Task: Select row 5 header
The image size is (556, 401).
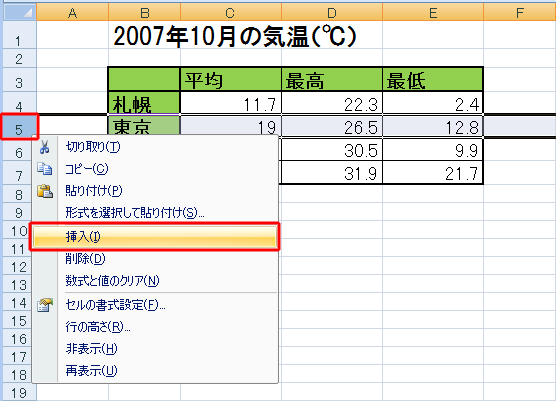Action: click(x=19, y=127)
